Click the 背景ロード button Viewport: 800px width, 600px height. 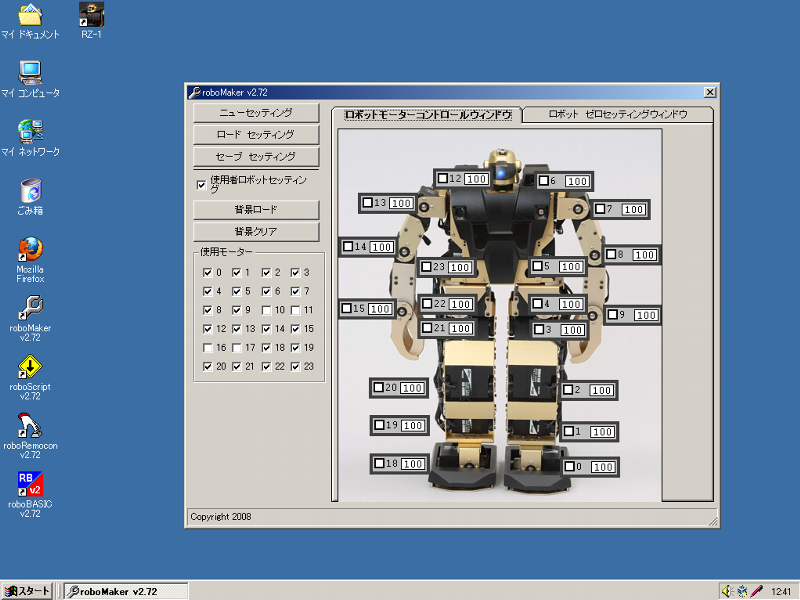click(x=256, y=210)
